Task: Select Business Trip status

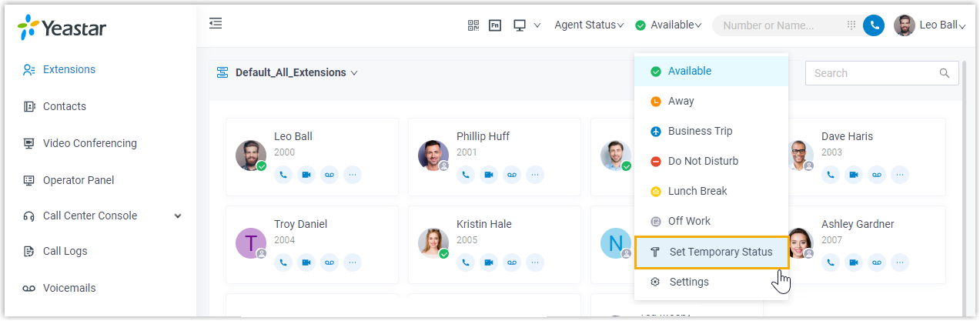Action: tap(711, 131)
